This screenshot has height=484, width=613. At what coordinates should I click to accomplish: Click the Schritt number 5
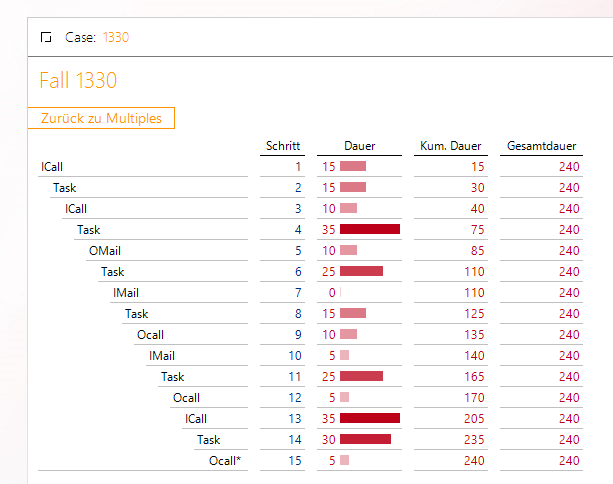(x=298, y=251)
